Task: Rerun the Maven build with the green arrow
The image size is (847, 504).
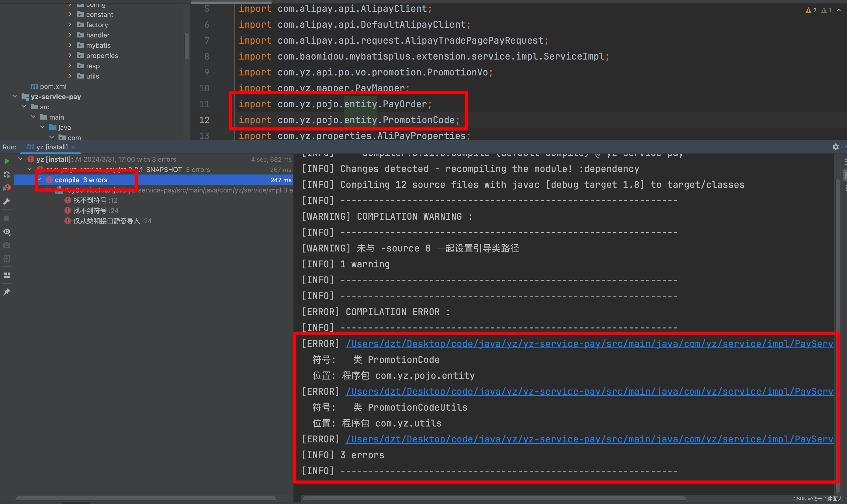Action: [7, 161]
